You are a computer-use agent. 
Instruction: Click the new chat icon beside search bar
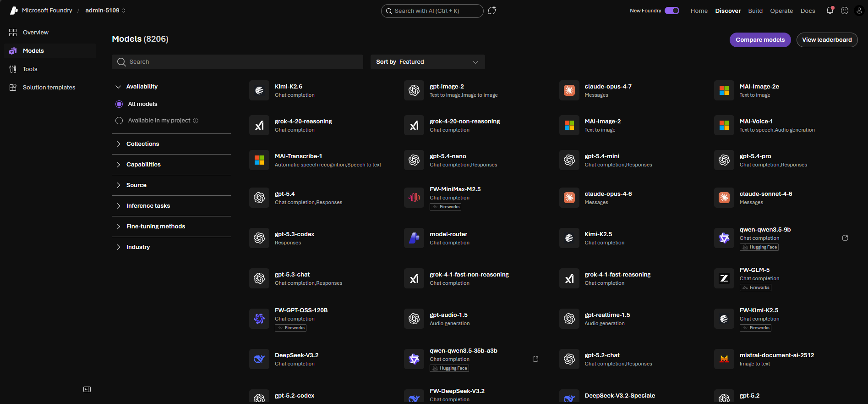pos(492,11)
